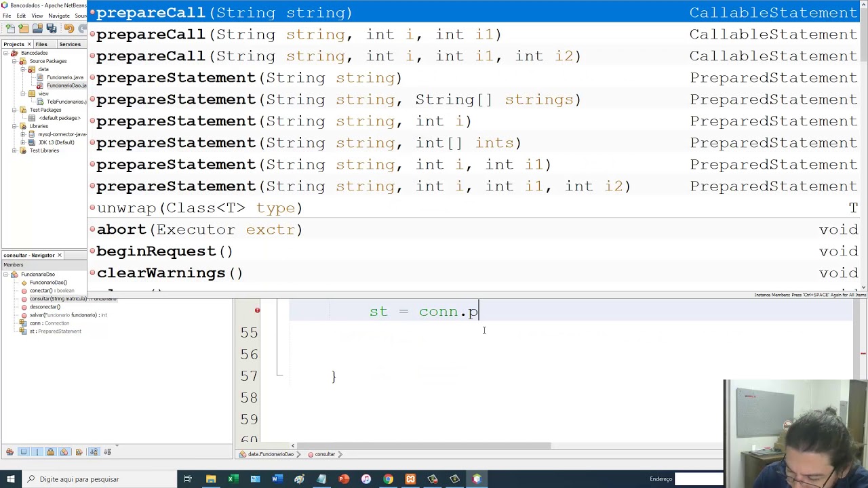Toggle Show Inherited Members filter in Navigator
The width and height of the screenshot is (868, 488).
9,452
